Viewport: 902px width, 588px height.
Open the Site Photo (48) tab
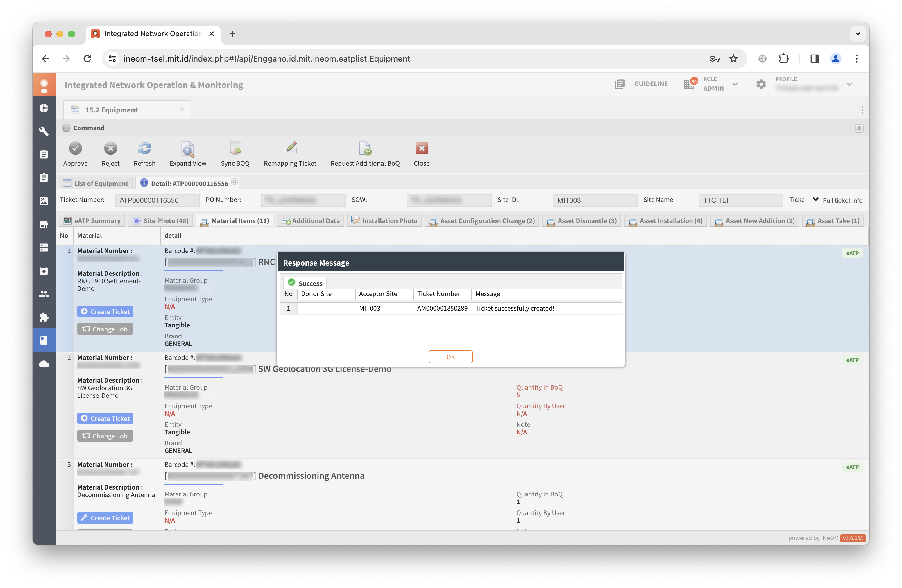tap(160, 220)
